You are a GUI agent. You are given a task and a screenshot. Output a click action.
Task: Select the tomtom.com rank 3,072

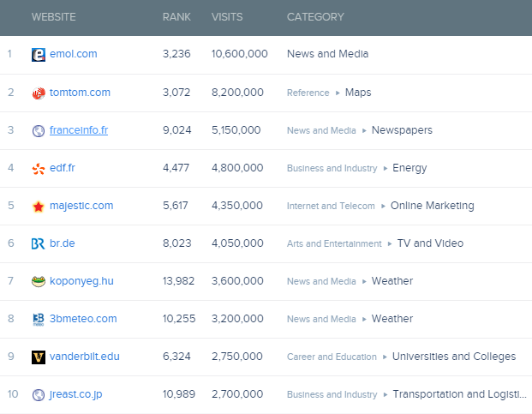(176, 93)
